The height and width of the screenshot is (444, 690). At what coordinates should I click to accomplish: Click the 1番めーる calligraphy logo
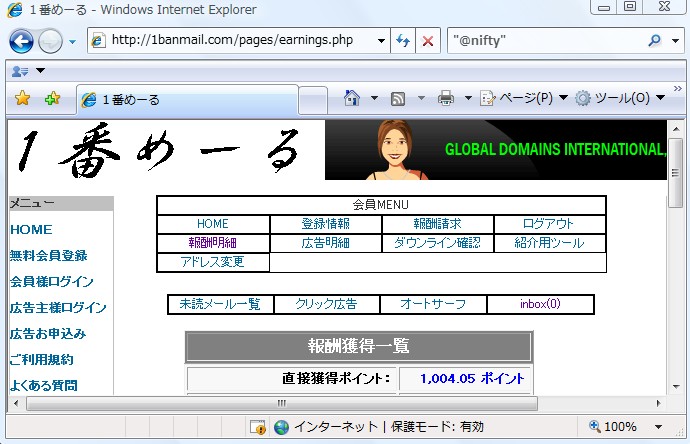(159, 150)
